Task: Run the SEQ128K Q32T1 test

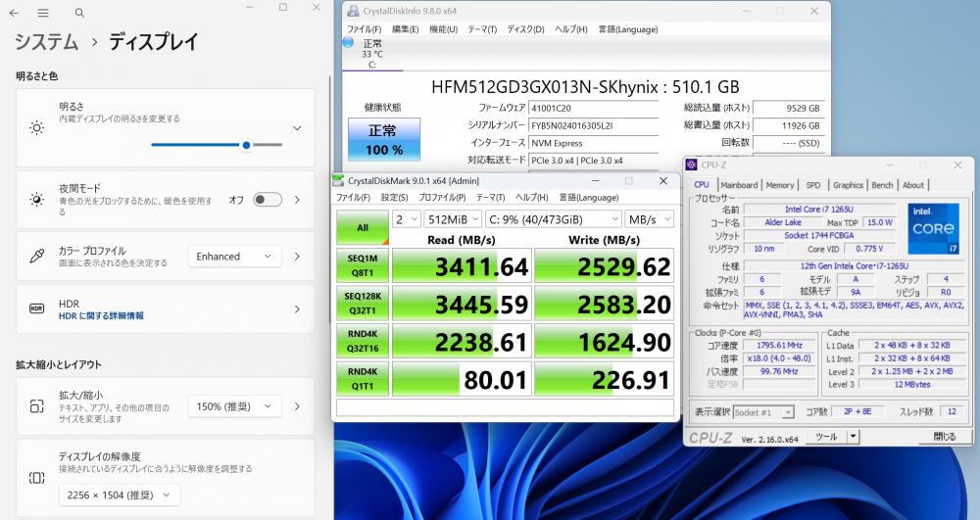Action: point(363,304)
